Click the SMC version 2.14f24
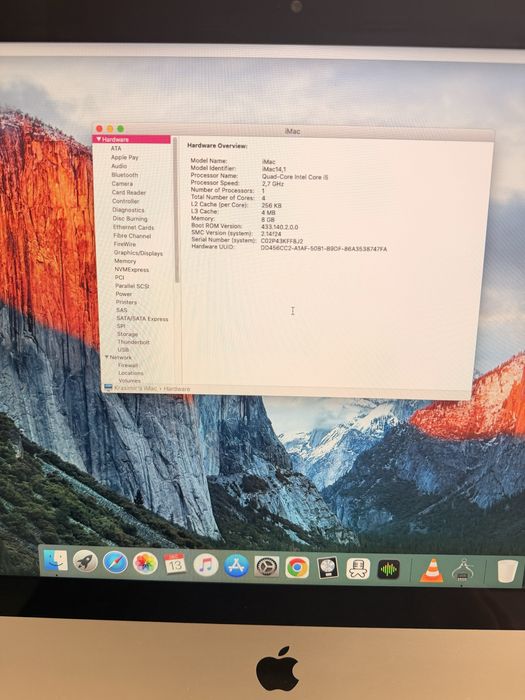Screen dimensions: 525x700 click(271, 233)
